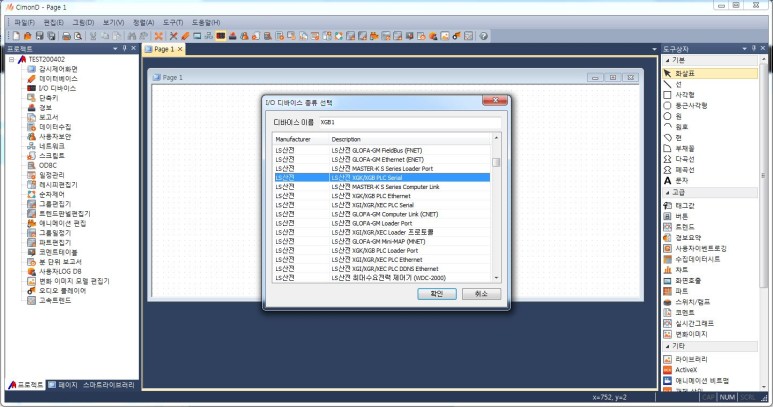Open the 도구상자 panel dropdown arrow

pos(744,49)
